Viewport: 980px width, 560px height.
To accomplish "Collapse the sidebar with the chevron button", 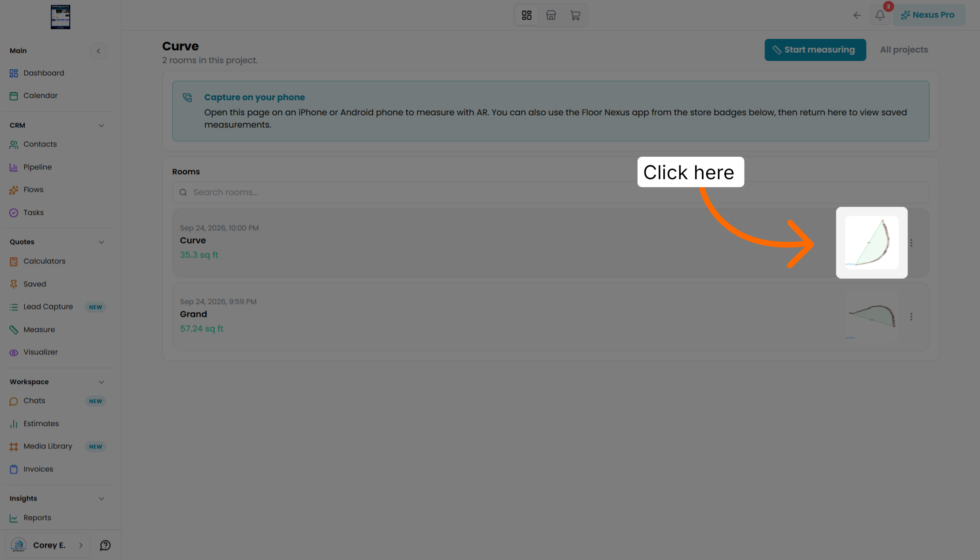I will pyautogui.click(x=98, y=51).
